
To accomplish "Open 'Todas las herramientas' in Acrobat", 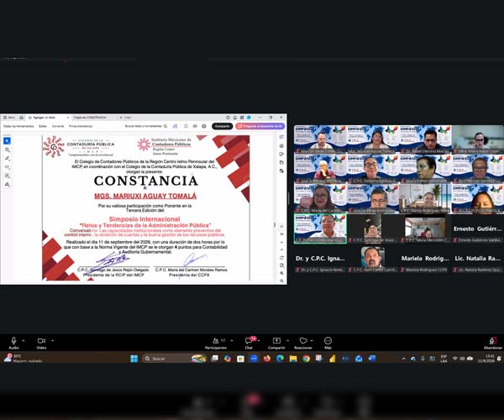I will [18, 126].
